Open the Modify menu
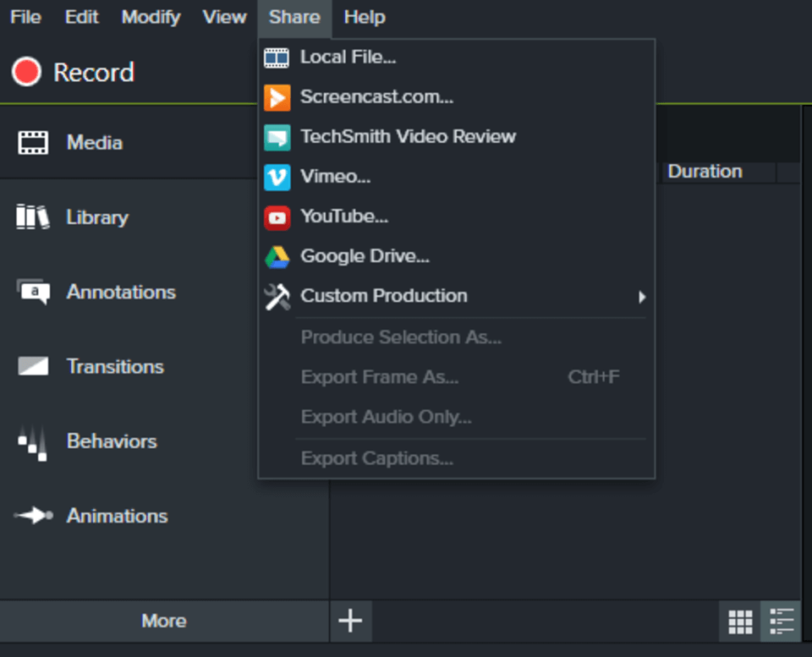Viewport: 812px width, 657px height. coord(151,17)
